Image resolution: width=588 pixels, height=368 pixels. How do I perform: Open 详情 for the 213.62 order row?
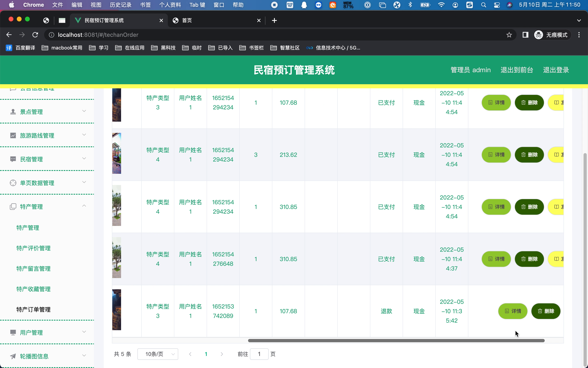[496, 155]
